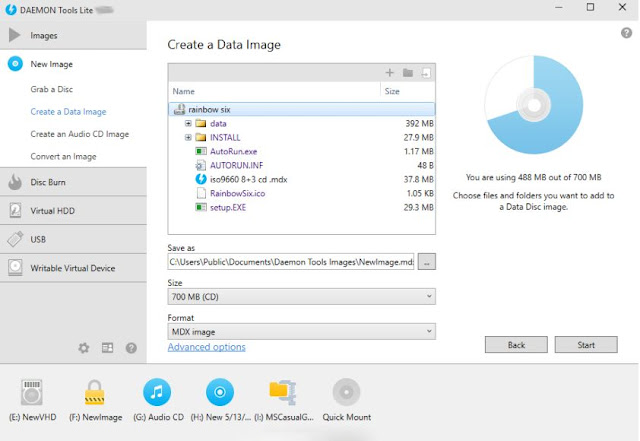This screenshot has height=441, width=640.
Task: Expand the INSTALL folder tree node
Action: [x=188, y=137]
